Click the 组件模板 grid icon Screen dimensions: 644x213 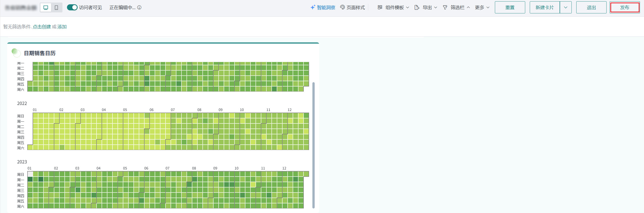pos(380,7)
